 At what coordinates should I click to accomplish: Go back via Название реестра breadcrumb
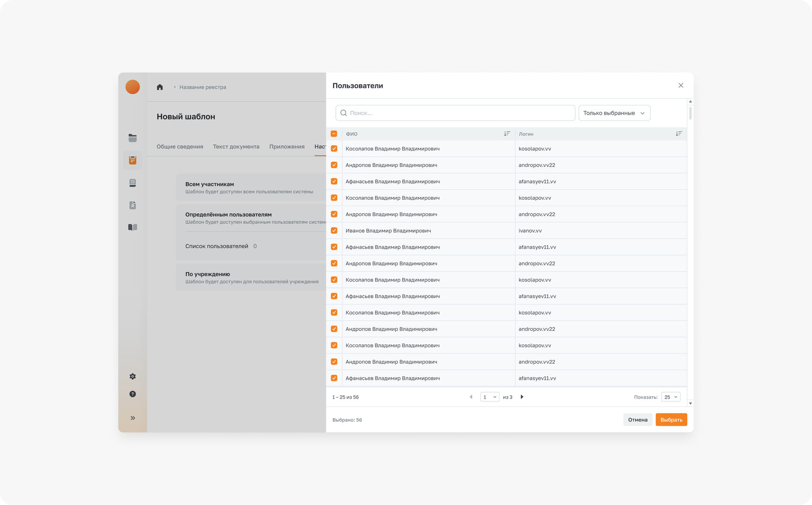click(x=203, y=87)
